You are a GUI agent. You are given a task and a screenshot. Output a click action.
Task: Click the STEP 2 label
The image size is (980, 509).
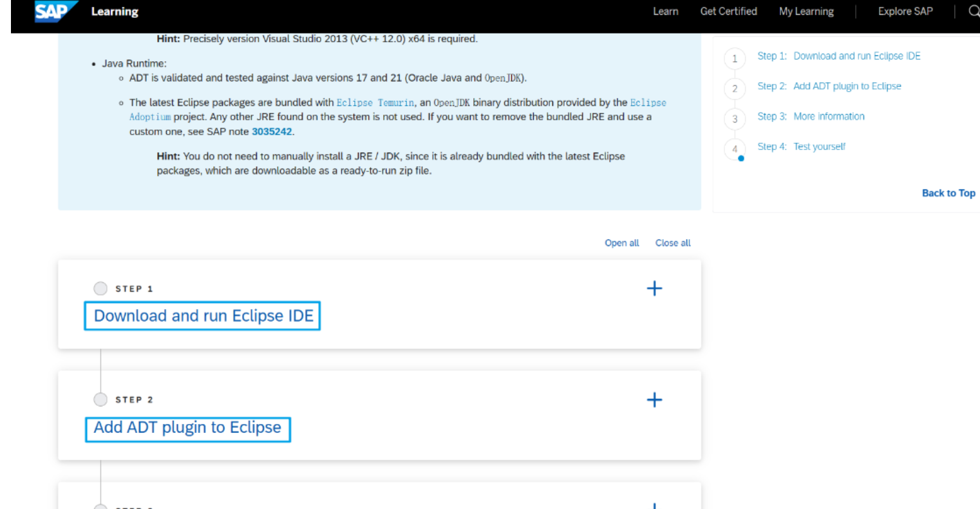point(134,400)
